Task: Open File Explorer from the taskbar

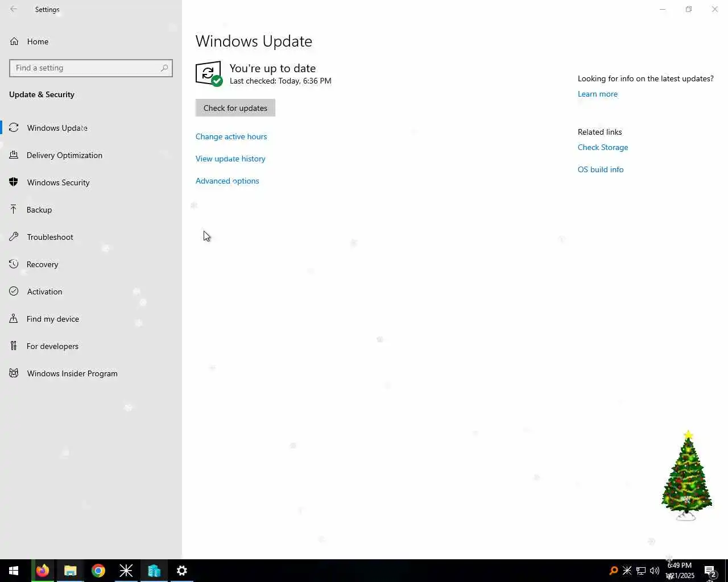Action: [x=71, y=571]
